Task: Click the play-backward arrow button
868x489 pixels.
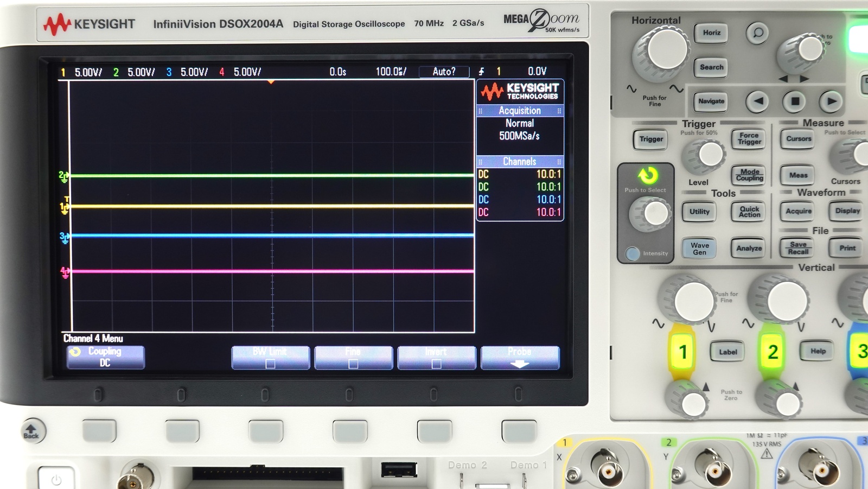Action: [x=758, y=101]
